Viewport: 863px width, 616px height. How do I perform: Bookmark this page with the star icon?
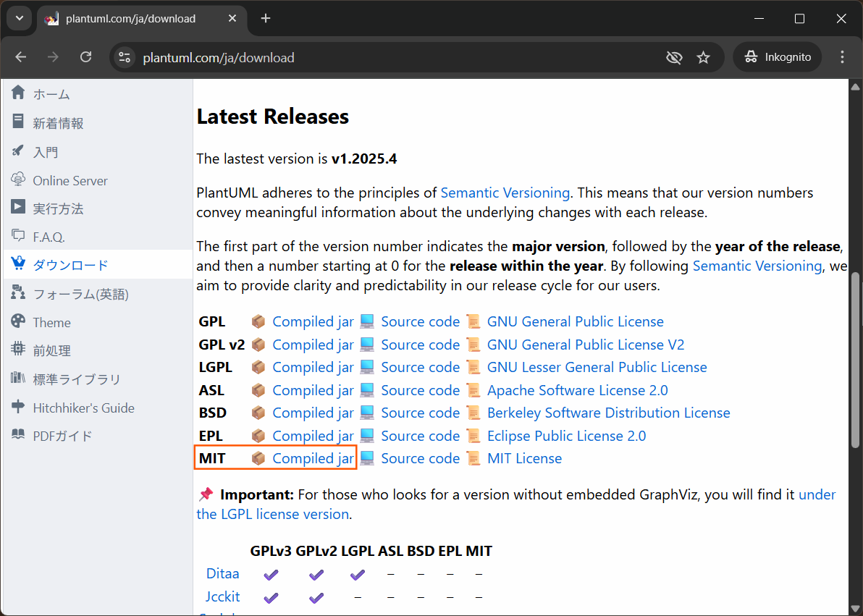tap(704, 57)
